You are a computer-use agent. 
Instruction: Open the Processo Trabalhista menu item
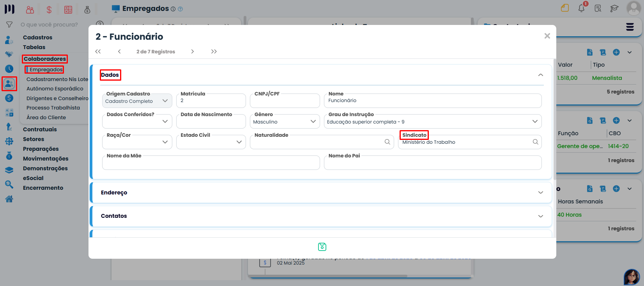[53, 108]
